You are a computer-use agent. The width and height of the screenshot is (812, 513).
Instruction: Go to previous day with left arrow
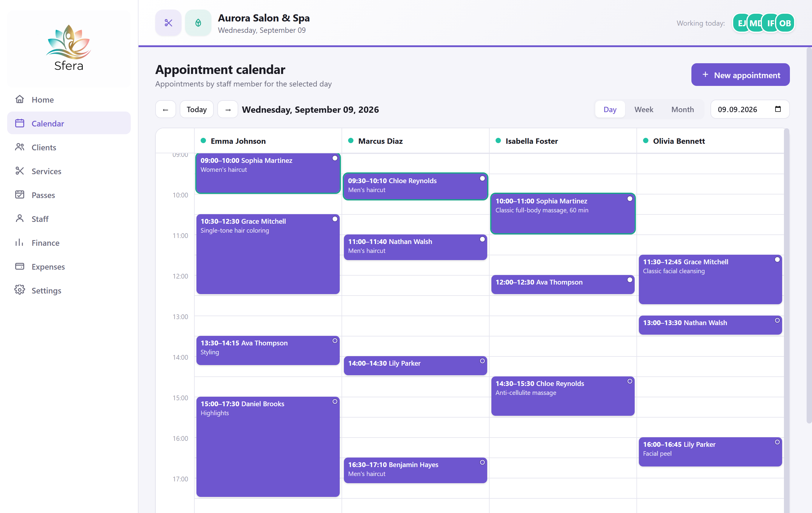point(166,109)
